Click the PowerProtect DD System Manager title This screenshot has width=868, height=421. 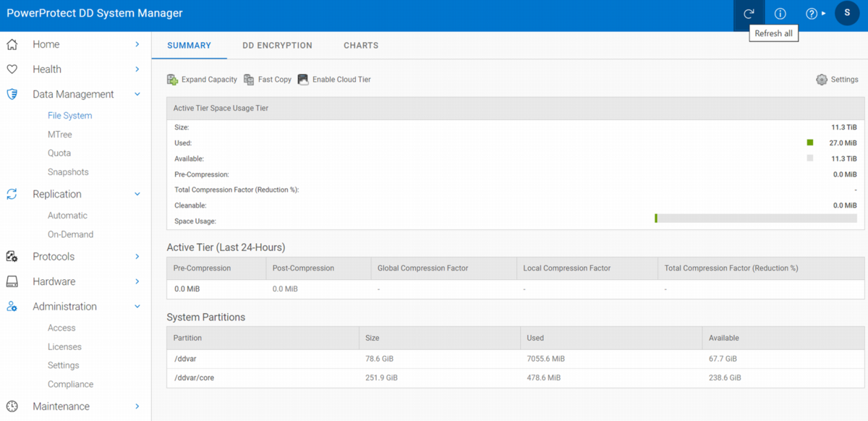pos(95,13)
